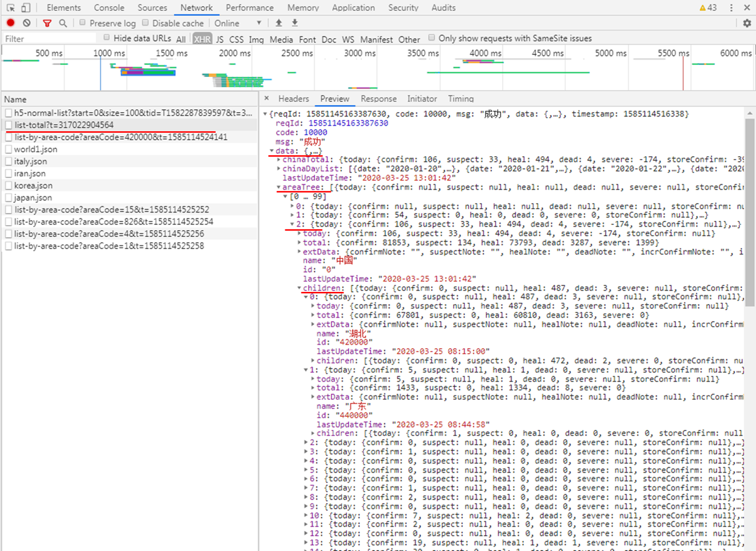
Task: Select the list-by-area-code areaCode=826 request
Action: [x=129, y=222]
